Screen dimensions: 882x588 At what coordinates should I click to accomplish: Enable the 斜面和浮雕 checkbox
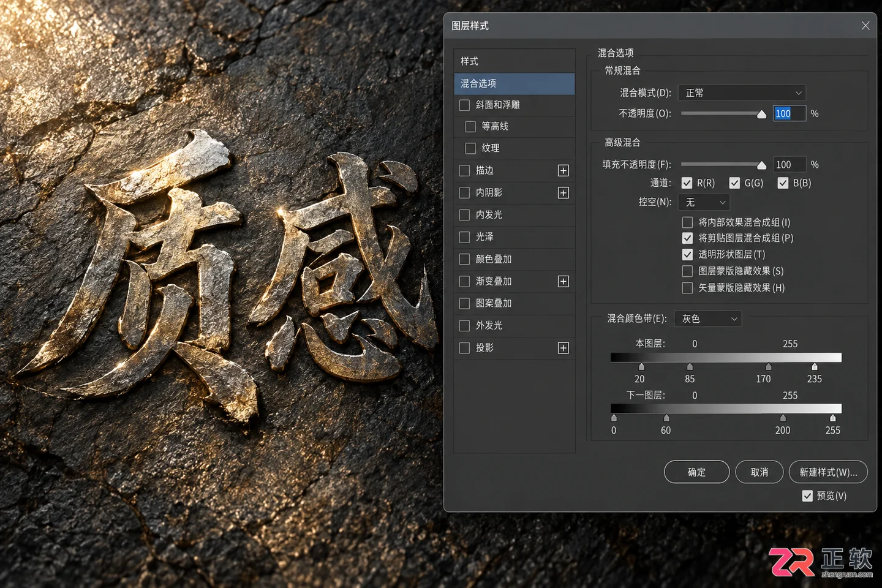click(x=465, y=105)
